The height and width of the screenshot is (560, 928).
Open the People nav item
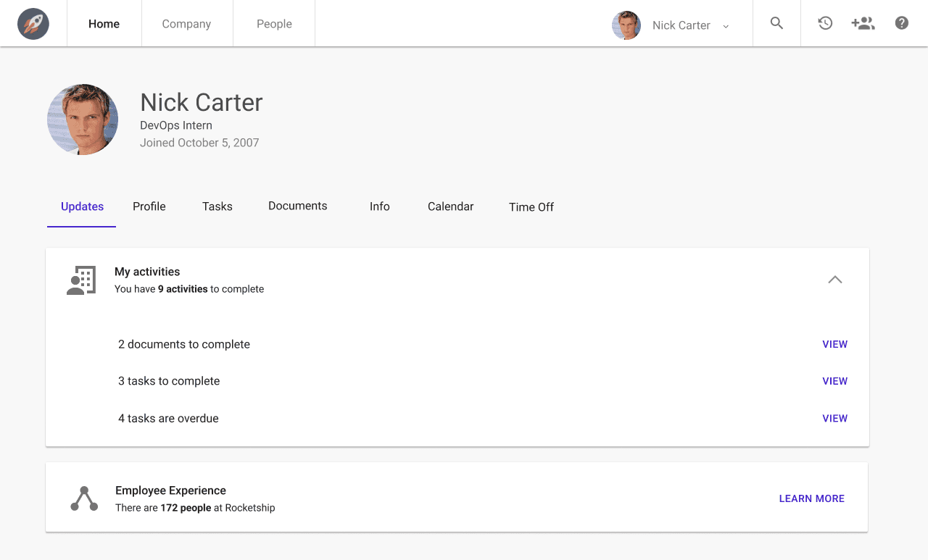coord(274,24)
